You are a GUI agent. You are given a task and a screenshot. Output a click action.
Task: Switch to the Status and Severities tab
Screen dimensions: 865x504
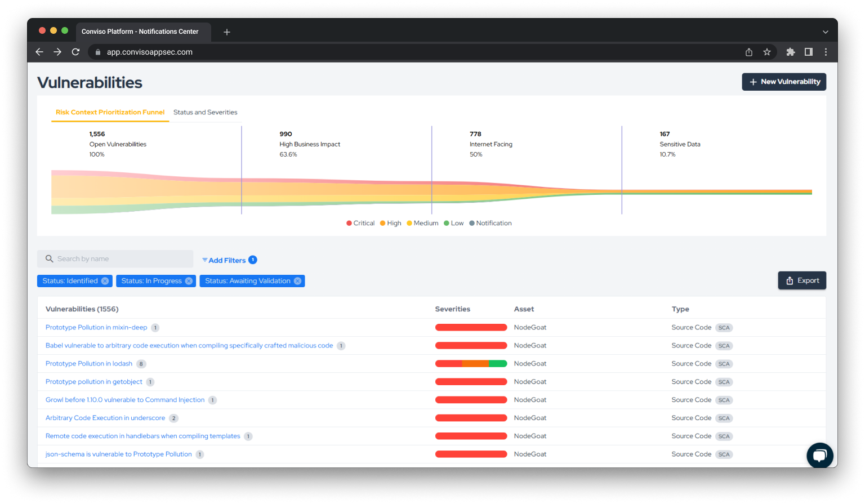coord(206,113)
